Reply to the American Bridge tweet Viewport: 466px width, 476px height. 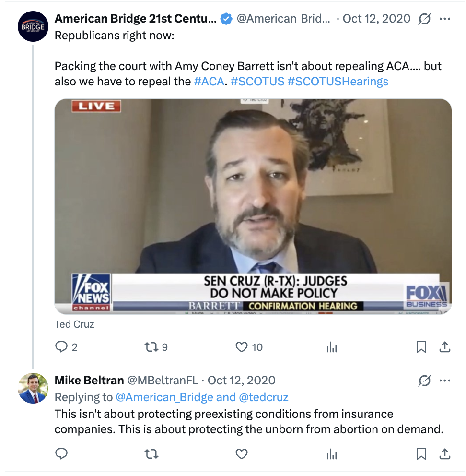tap(61, 346)
